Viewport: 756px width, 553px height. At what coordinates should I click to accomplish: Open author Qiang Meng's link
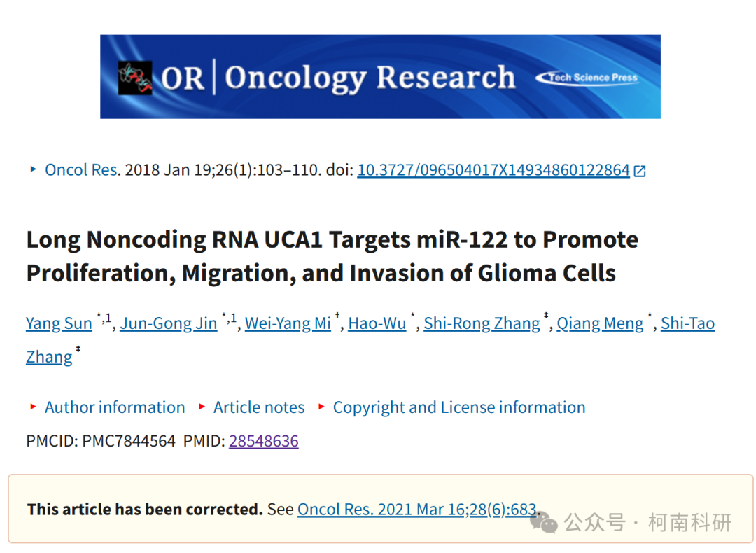click(x=600, y=323)
